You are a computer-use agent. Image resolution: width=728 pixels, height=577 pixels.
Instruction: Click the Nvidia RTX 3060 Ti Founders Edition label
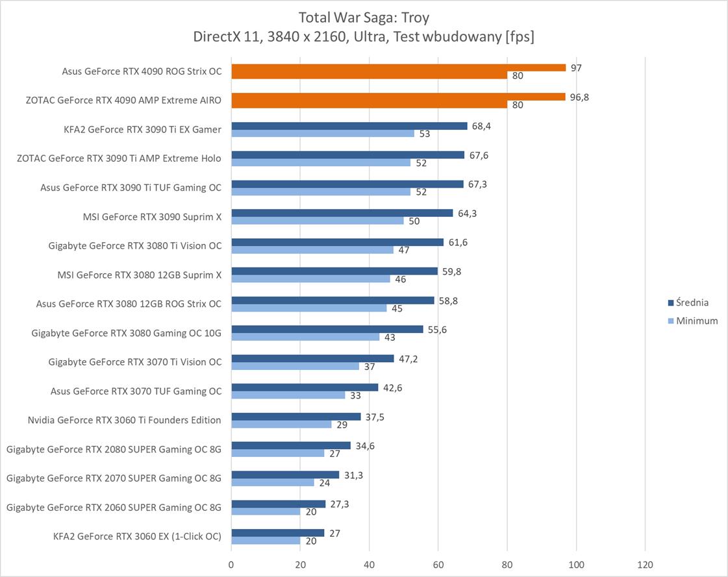pyautogui.click(x=124, y=420)
